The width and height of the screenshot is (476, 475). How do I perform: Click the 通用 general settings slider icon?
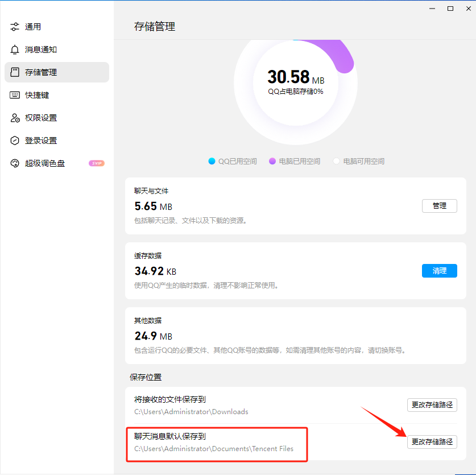tap(15, 27)
